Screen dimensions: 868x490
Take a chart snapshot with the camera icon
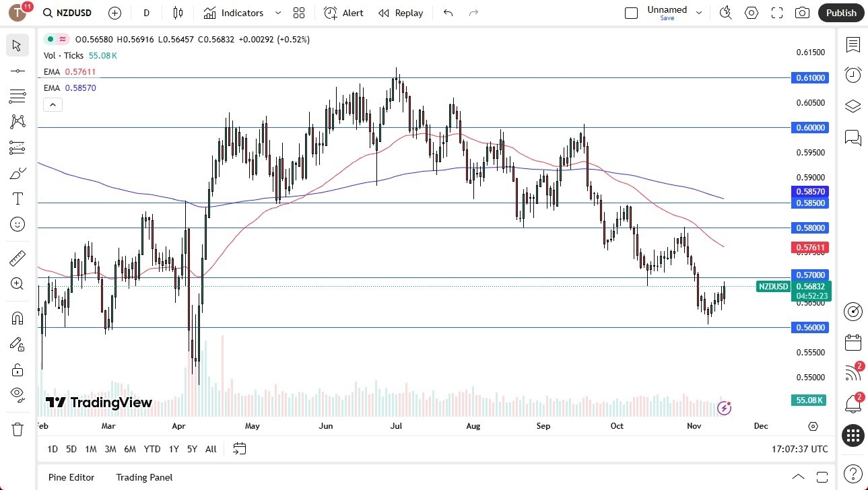coord(801,12)
